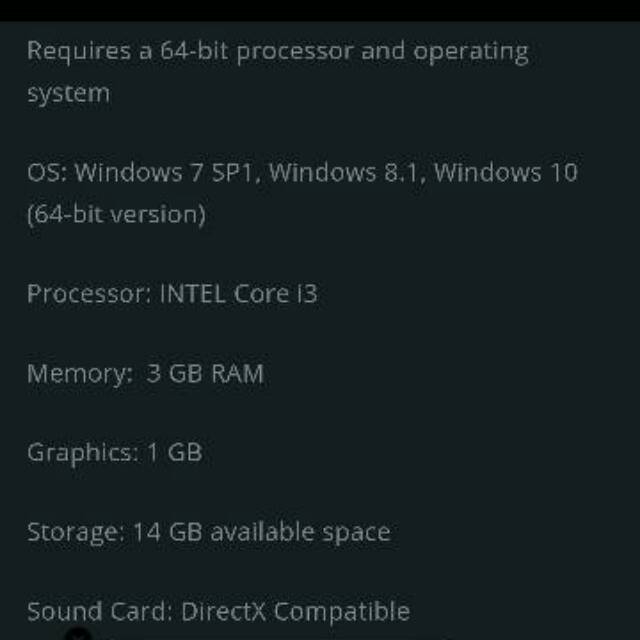Click the 'Memory:' label
This screenshot has width=640, height=640.
79,374
